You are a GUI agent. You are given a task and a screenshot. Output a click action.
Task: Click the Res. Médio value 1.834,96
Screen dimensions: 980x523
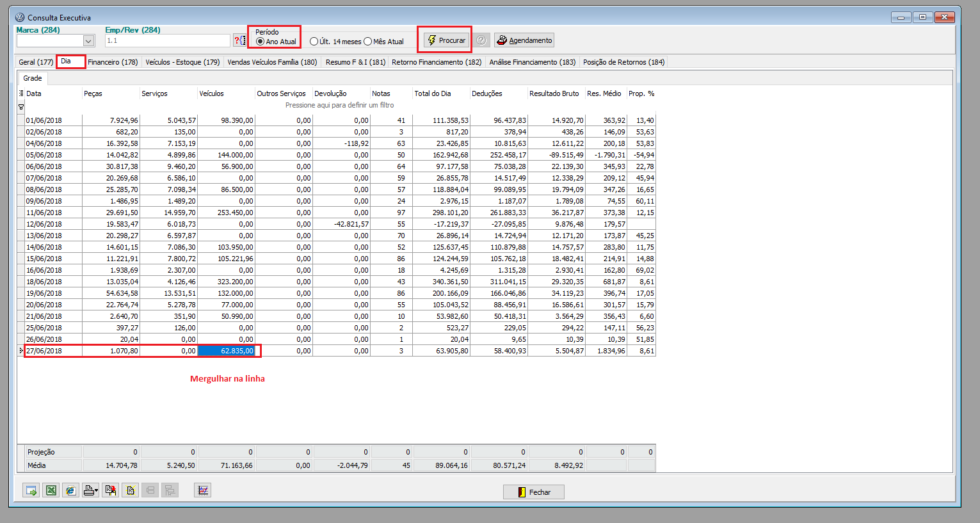tap(606, 351)
